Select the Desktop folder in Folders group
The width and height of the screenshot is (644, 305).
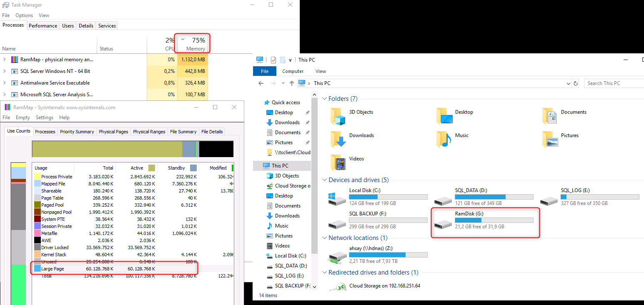[x=445, y=116]
